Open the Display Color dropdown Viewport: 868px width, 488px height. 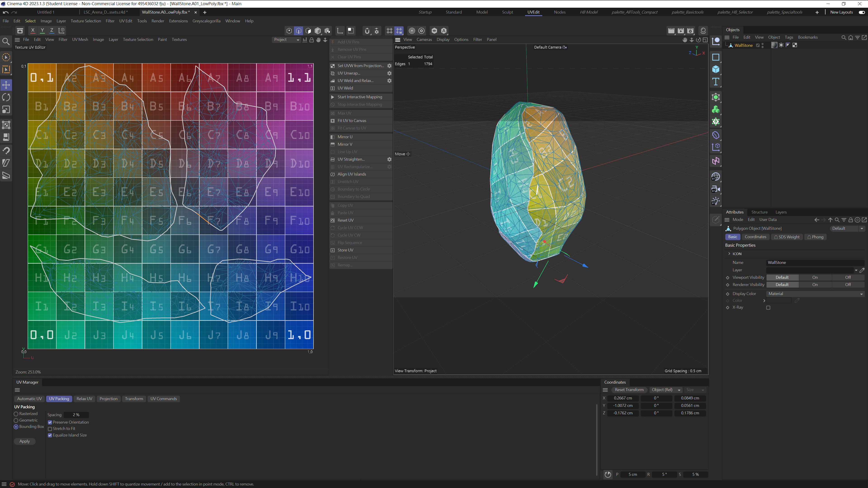pos(815,294)
